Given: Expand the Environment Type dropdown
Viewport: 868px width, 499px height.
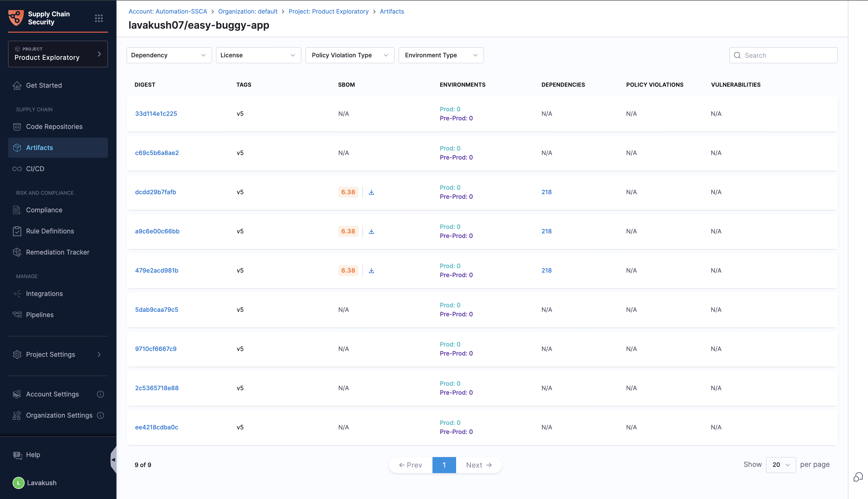Looking at the screenshot, I should pos(441,55).
